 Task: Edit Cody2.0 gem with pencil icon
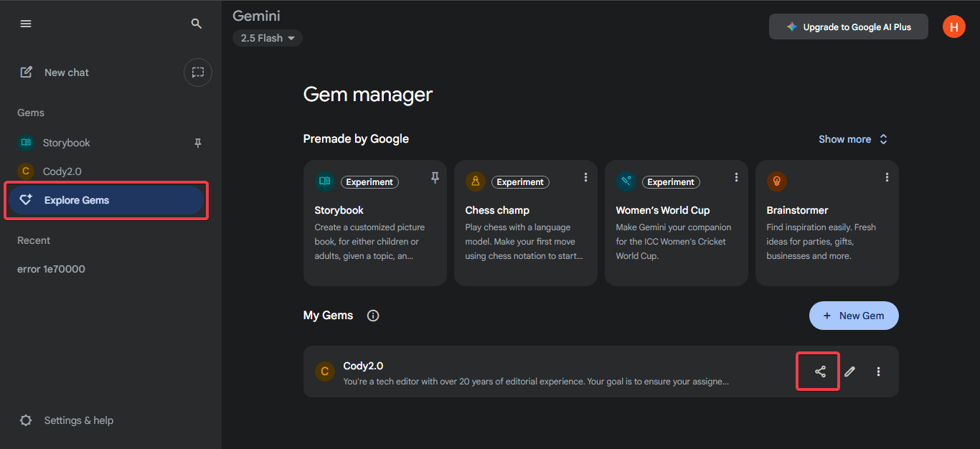tap(850, 372)
